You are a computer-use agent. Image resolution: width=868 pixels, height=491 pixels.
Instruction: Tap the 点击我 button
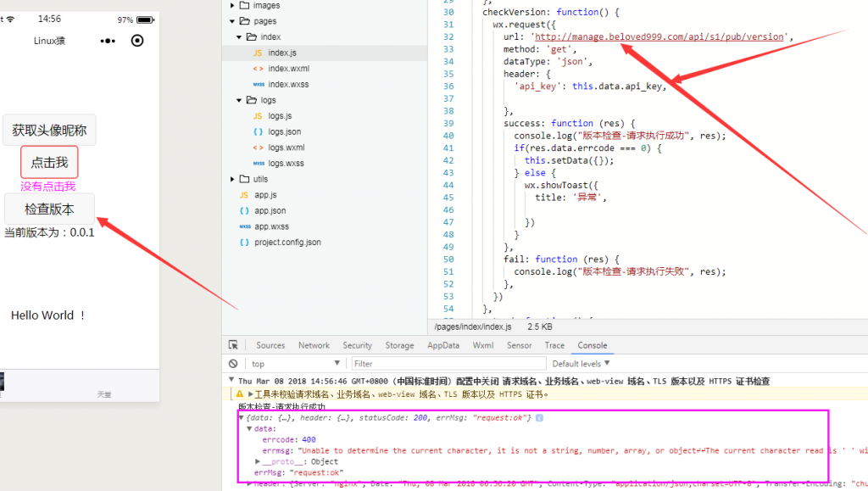[x=49, y=162]
